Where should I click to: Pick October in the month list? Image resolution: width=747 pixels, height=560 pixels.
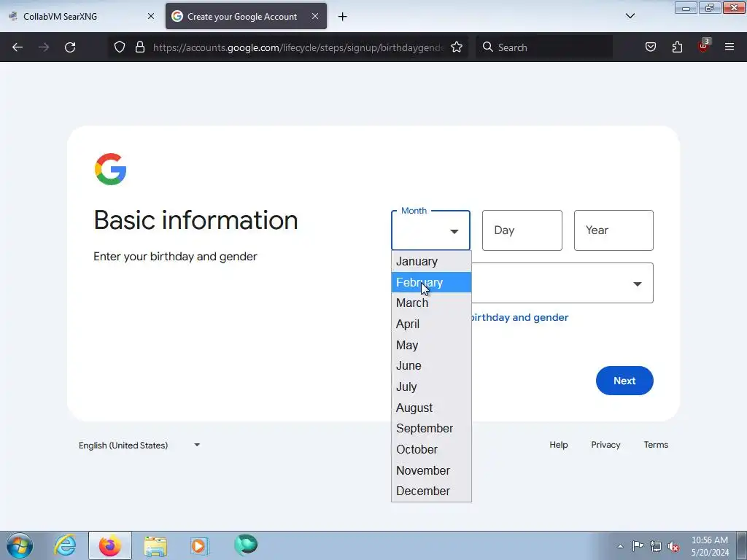(431, 449)
